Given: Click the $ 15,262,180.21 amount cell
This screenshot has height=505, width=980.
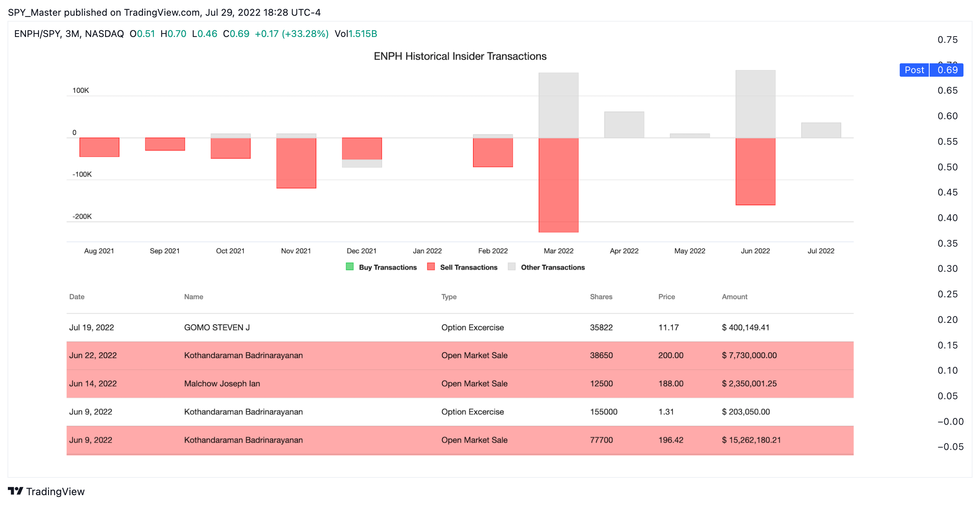Looking at the screenshot, I should click(x=751, y=440).
